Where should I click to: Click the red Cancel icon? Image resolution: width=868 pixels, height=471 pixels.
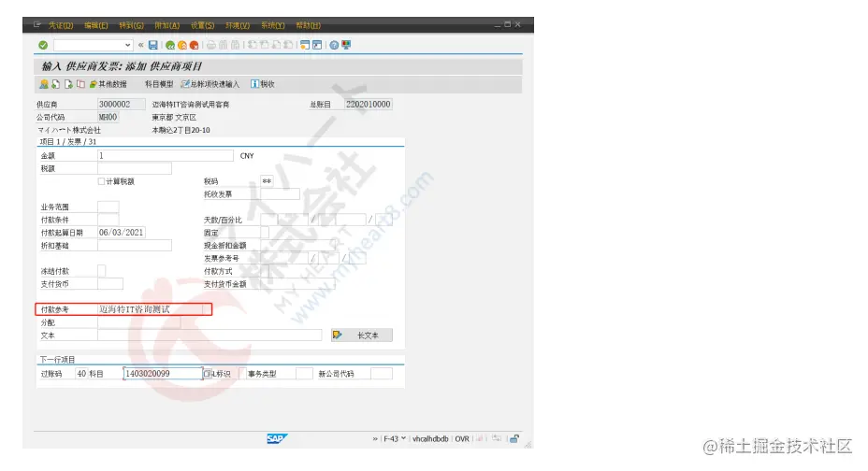[194, 46]
